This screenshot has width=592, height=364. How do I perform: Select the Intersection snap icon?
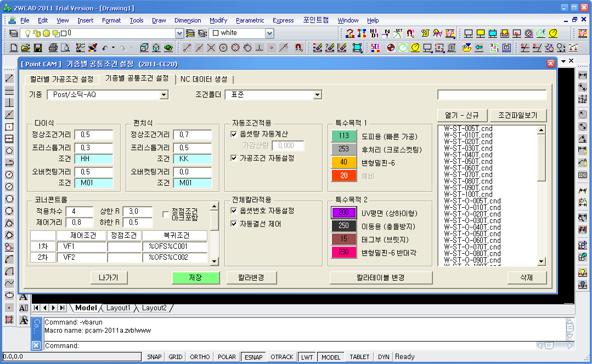click(211, 48)
